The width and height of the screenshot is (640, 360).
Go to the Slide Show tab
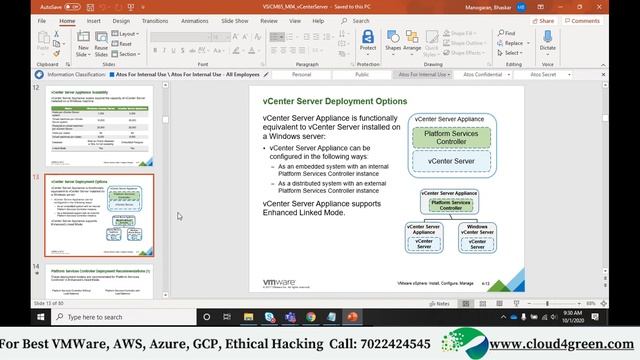coord(235,21)
